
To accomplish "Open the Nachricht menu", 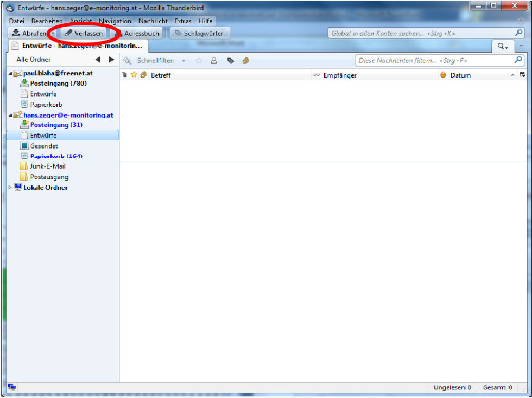I will (153, 21).
